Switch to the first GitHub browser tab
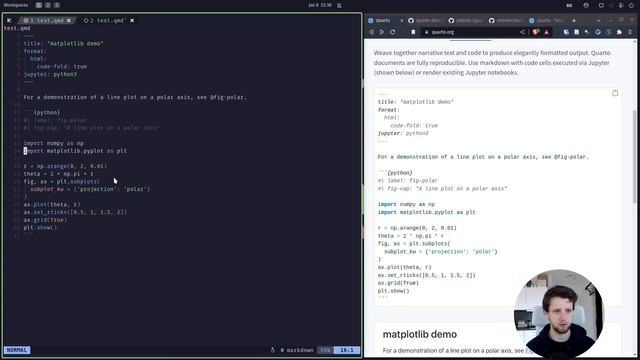The image size is (640, 360). click(426, 20)
